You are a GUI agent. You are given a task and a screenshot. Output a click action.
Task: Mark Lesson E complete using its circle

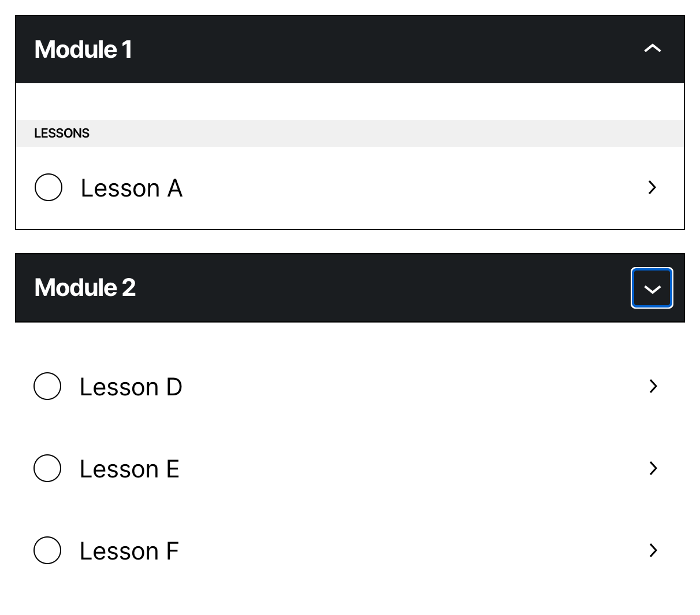(x=47, y=468)
